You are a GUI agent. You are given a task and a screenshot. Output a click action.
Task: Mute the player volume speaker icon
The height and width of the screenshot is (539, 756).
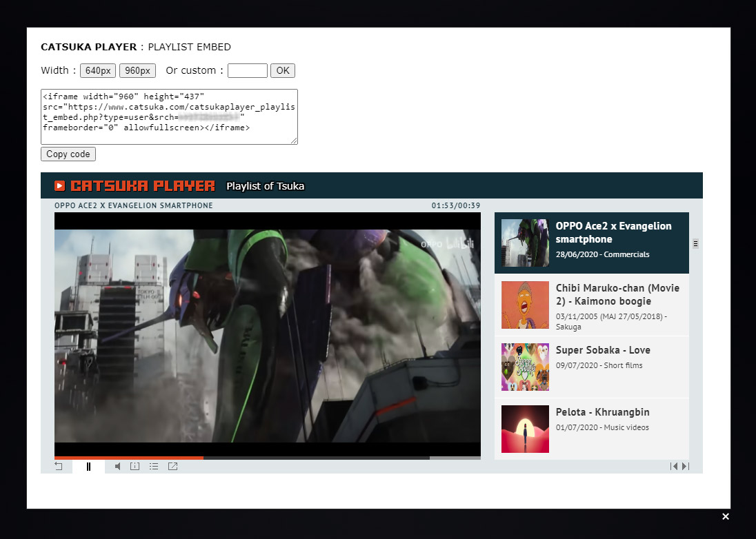click(118, 466)
